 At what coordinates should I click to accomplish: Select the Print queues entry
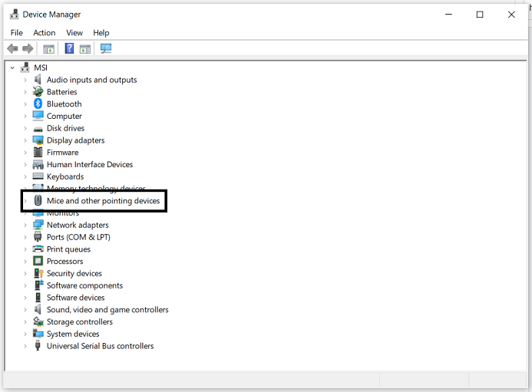(x=68, y=249)
